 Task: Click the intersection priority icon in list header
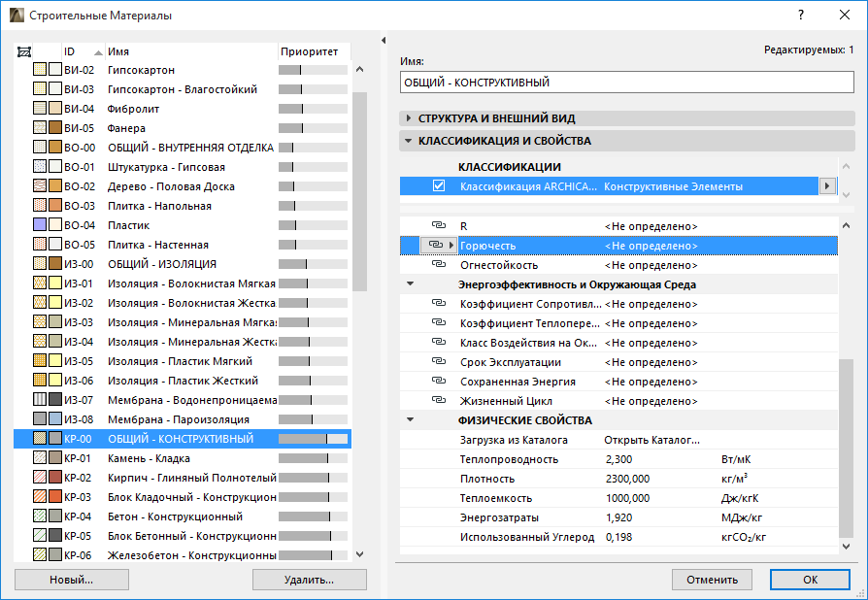tap(24, 51)
